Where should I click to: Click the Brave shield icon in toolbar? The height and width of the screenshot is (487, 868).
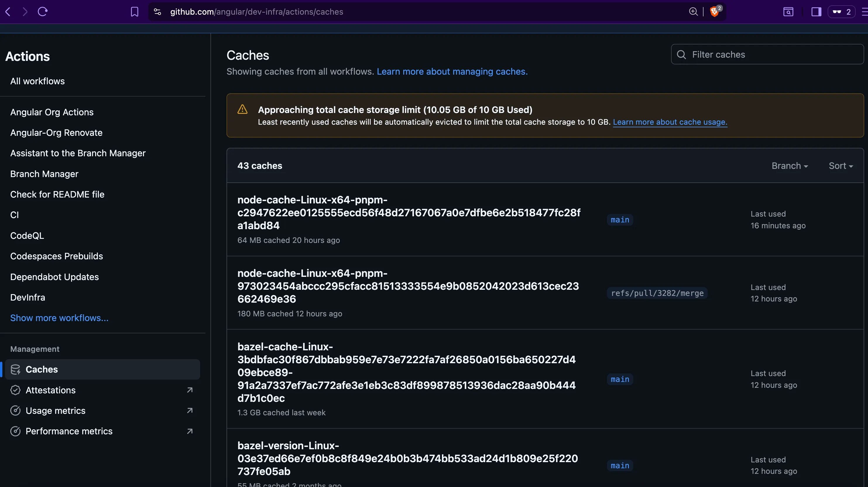[715, 11]
